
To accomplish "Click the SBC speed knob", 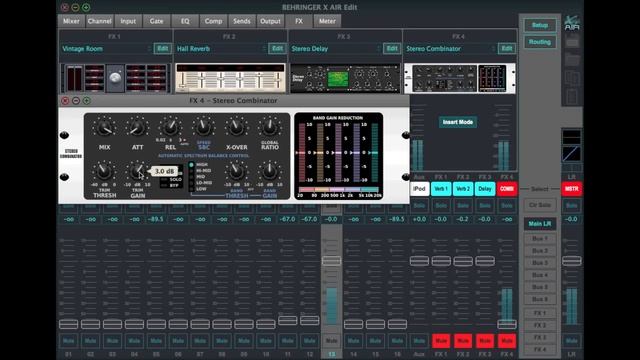I will tap(204, 128).
